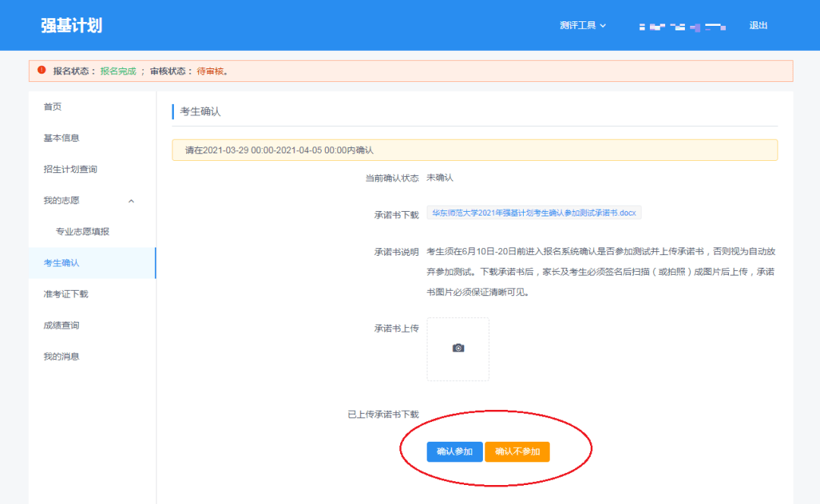This screenshot has width=820, height=504.
Task: Click the blurred username in header
Action: (682, 27)
